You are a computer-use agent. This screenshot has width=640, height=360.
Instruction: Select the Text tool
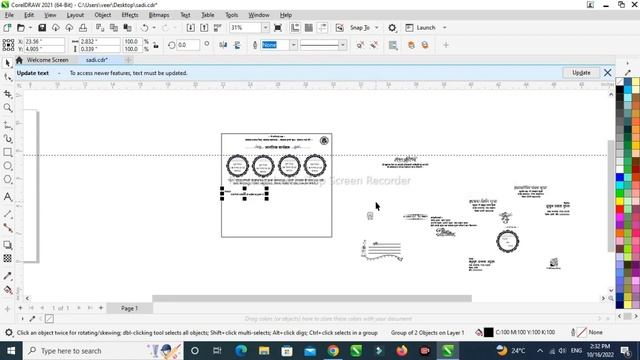tap(8, 197)
